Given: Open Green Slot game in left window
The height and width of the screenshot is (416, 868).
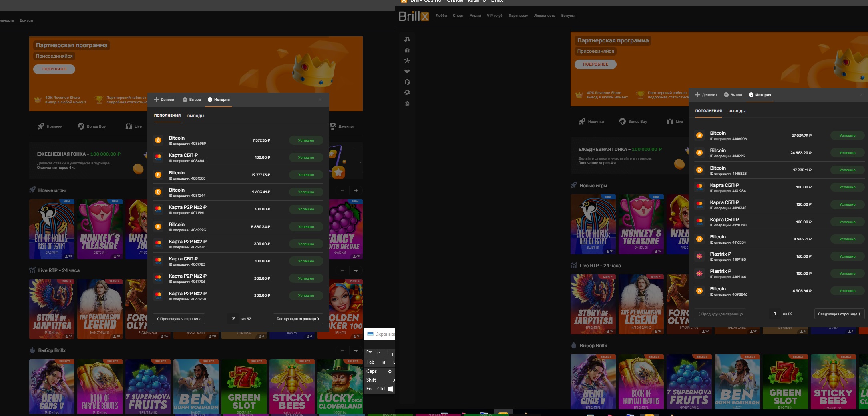Looking at the screenshot, I should click(x=244, y=387).
